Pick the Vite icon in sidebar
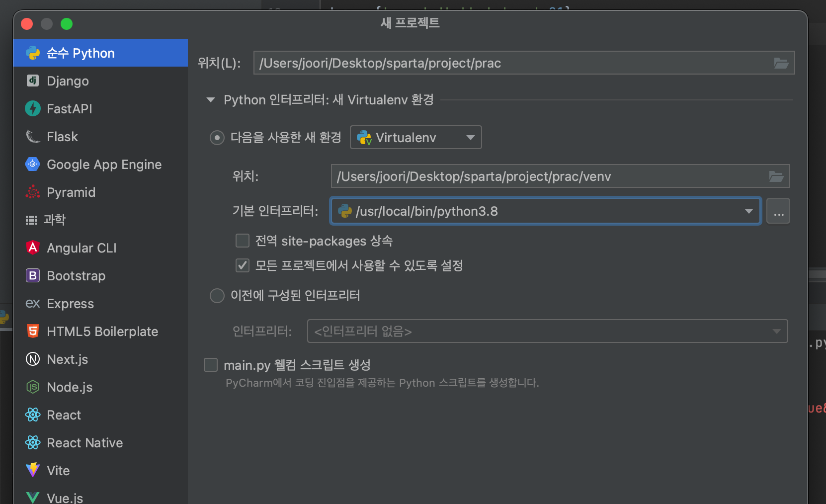The height and width of the screenshot is (504, 826). [x=33, y=470]
